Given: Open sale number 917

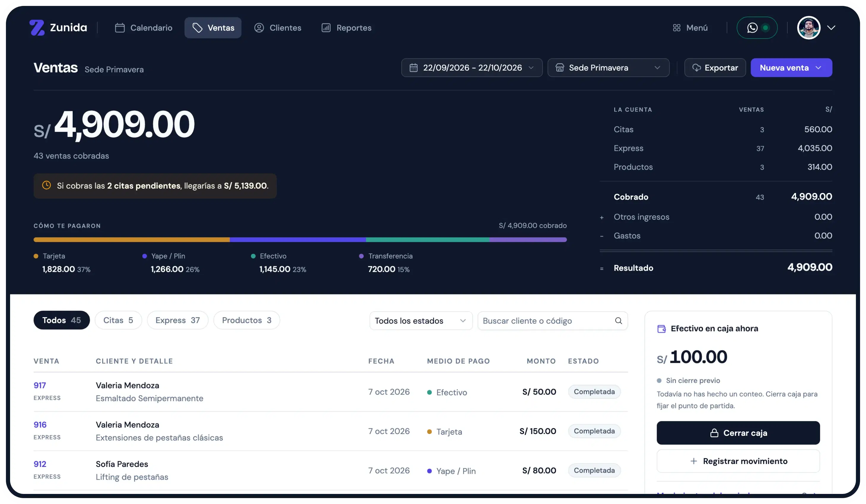Looking at the screenshot, I should [x=40, y=385].
